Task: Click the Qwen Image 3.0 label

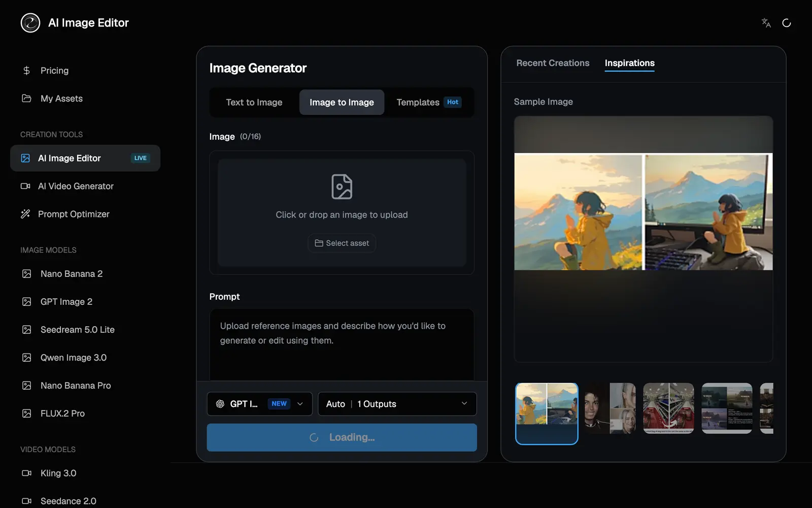Action: click(74, 358)
